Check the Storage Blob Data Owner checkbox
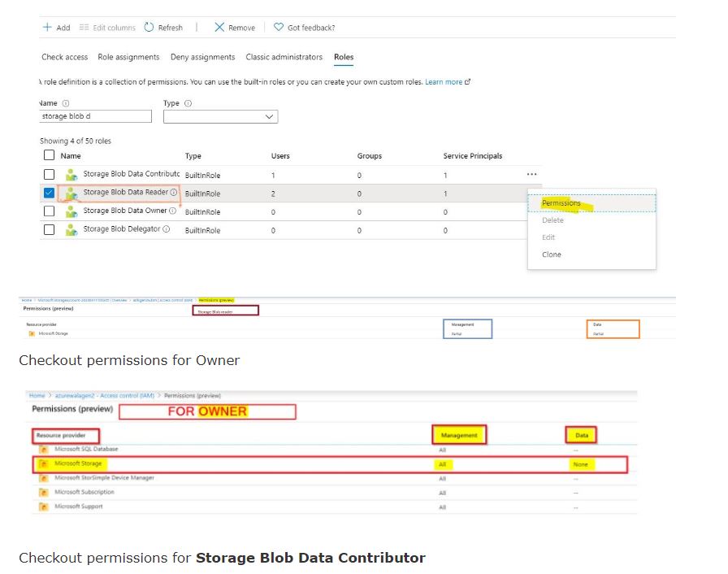 pos(50,211)
